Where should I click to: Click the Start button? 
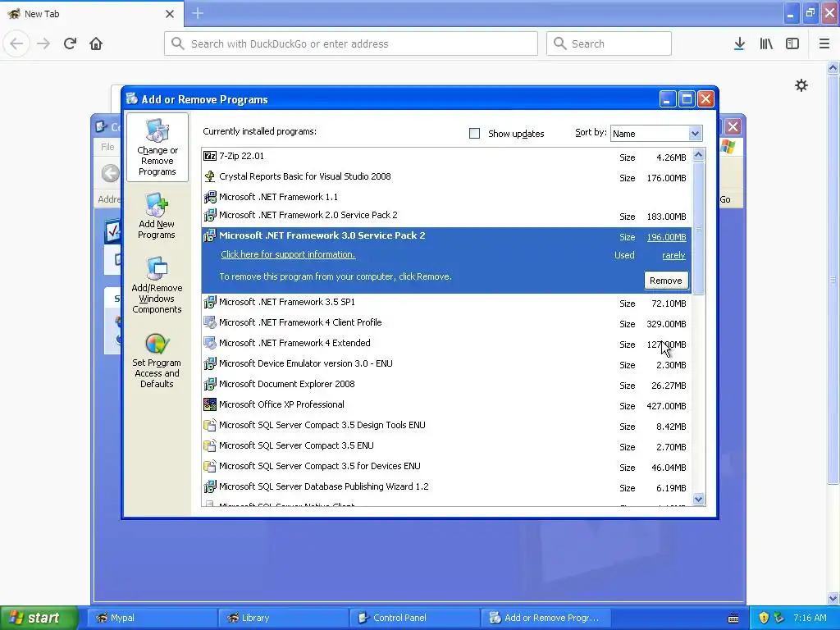[x=39, y=618]
